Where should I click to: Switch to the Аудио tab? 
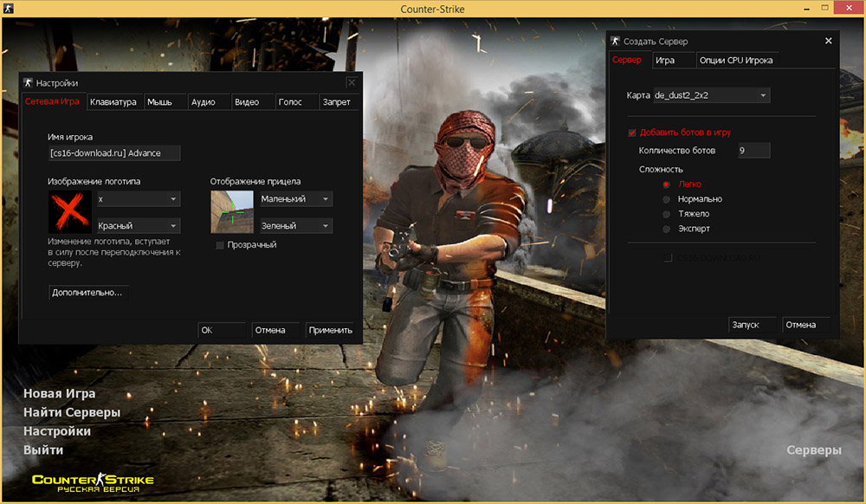208,102
